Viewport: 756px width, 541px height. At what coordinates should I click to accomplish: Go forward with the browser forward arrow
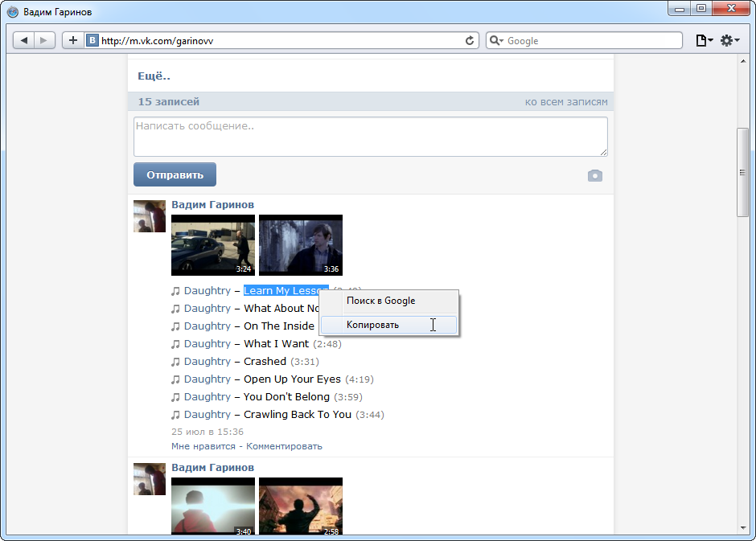coord(44,40)
